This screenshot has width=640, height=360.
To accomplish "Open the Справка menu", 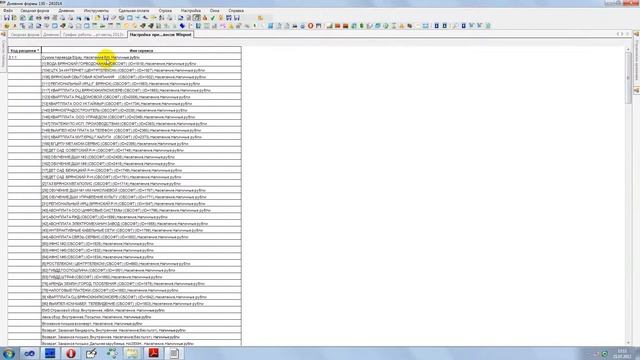I will point(236,11).
